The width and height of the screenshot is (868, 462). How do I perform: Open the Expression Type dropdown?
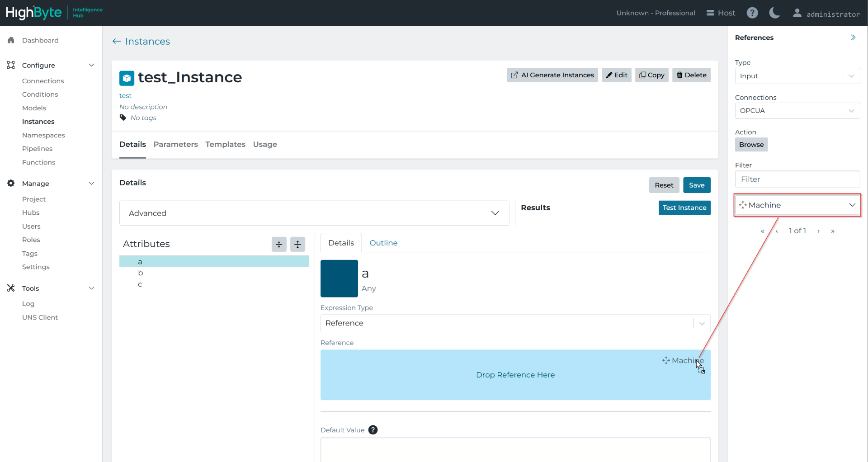coord(515,323)
